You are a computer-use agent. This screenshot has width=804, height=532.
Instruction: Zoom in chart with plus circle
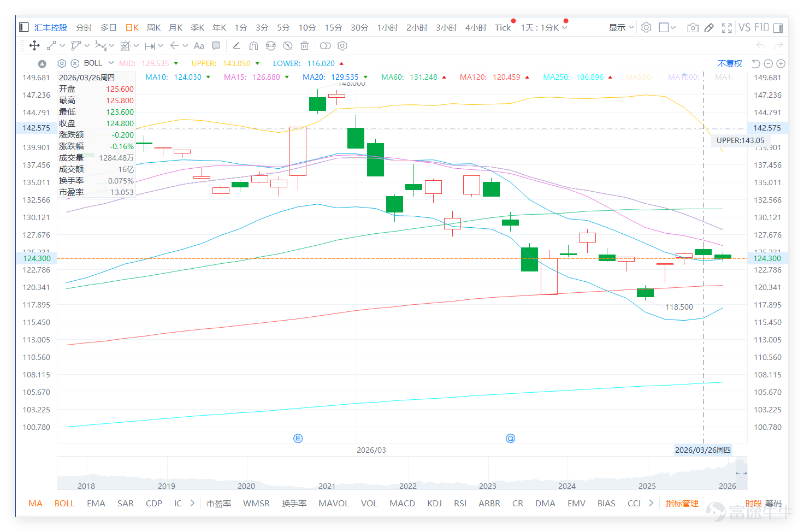[x=781, y=63]
